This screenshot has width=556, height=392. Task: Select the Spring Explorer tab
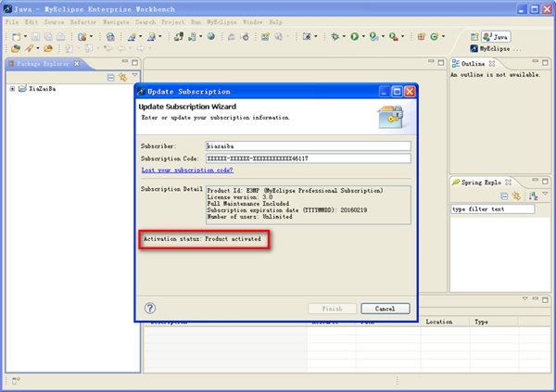click(x=481, y=183)
